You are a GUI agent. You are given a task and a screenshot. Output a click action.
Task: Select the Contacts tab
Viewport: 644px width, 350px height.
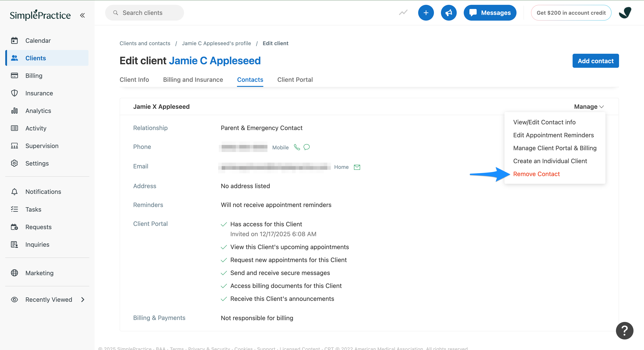click(250, 80)
